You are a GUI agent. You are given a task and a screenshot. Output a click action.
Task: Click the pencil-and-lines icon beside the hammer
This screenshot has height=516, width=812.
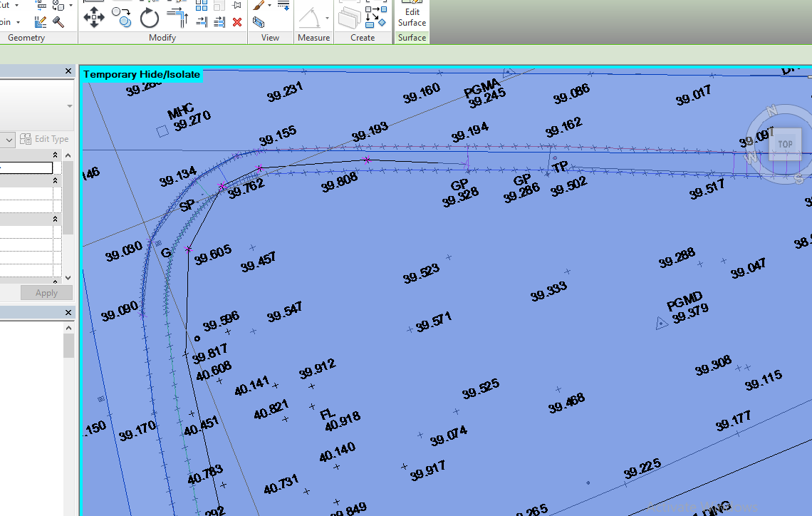(x=41, y=22)
